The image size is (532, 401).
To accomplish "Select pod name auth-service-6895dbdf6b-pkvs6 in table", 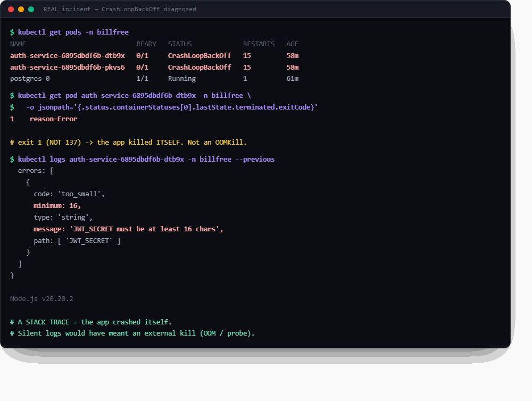I will [x=68, y=67].
